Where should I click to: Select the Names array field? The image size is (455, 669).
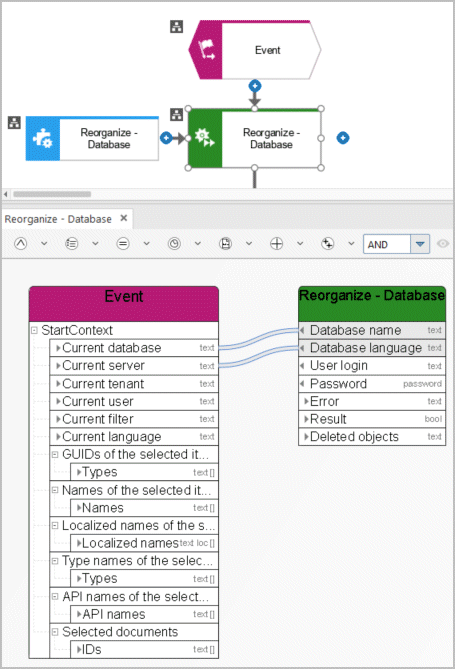point(144,508)
